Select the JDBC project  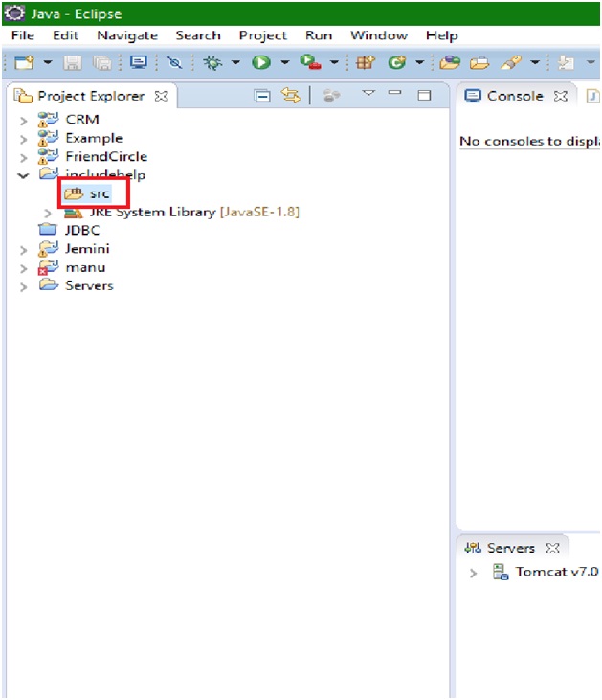[x=70, y=231]
